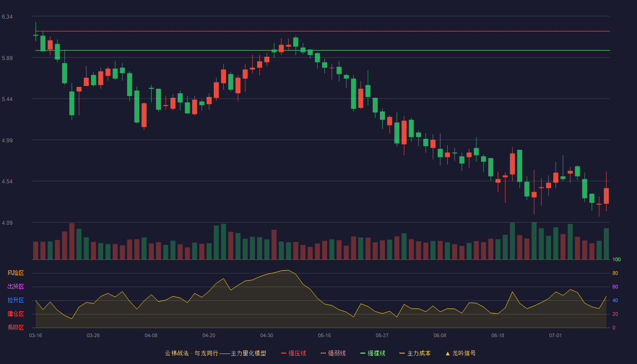The image size is (637, 364).
Task: Click the 5.44 price axis label
Action: point(7,99)
